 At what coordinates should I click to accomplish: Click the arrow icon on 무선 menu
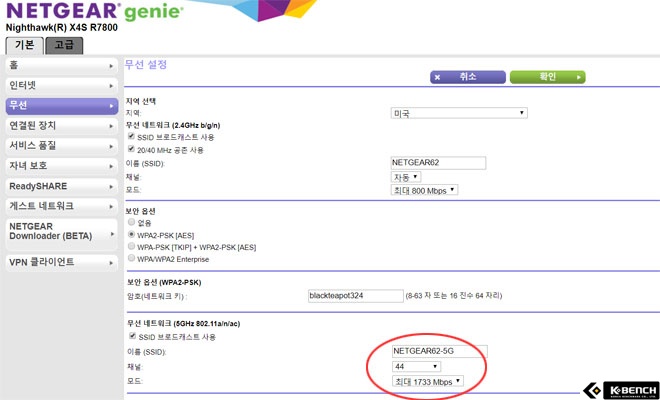(111, 106)
